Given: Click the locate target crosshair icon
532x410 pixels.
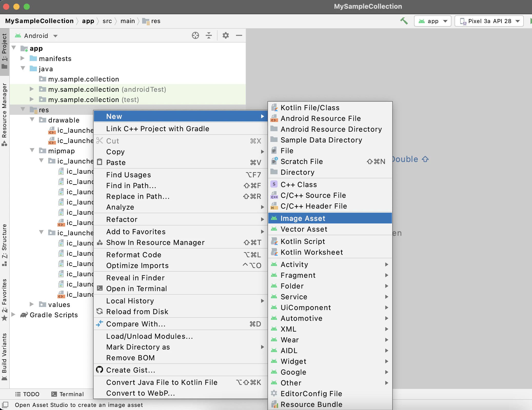Looking at the screenshot, I should point(195,35).
